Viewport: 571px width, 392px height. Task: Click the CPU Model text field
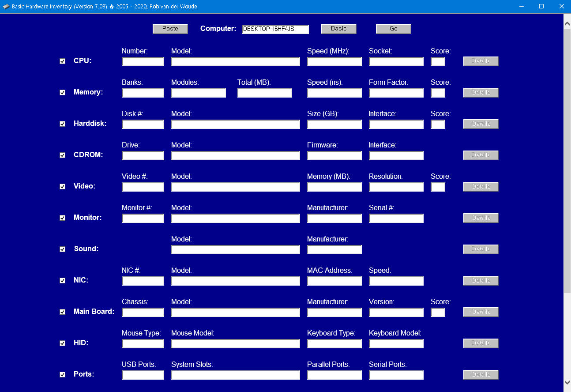tap(235, 62)
